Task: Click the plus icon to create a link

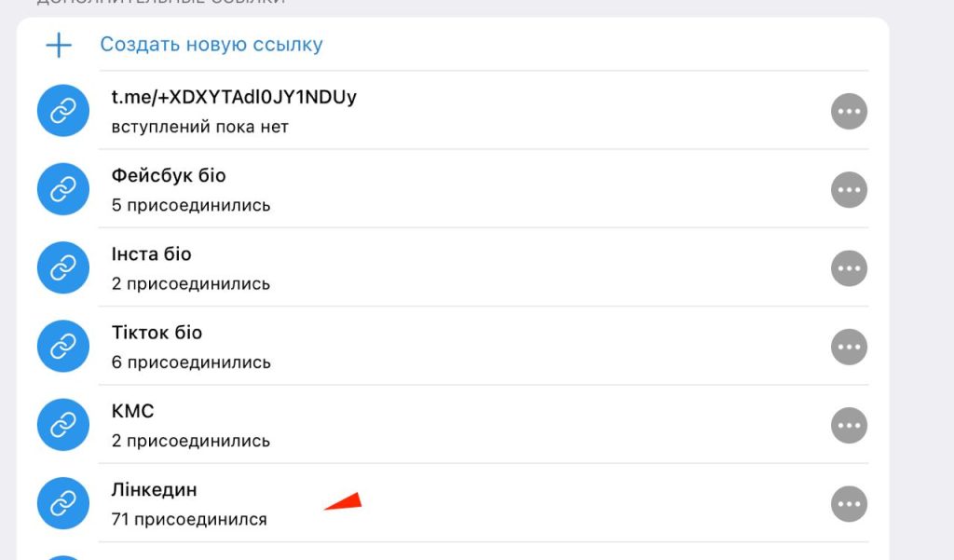Action: [59, 45]
